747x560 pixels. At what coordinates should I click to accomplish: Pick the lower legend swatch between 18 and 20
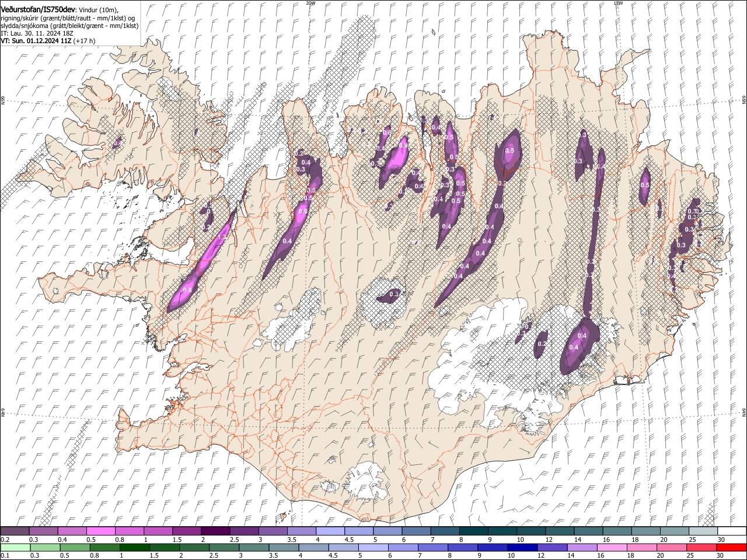click(641, 548)
